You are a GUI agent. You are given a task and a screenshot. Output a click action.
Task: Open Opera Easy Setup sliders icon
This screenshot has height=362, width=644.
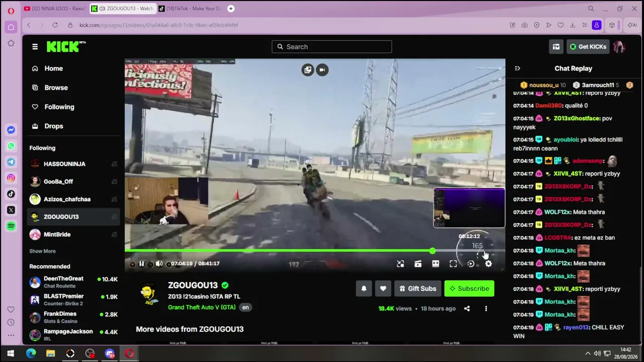point(584,25)
